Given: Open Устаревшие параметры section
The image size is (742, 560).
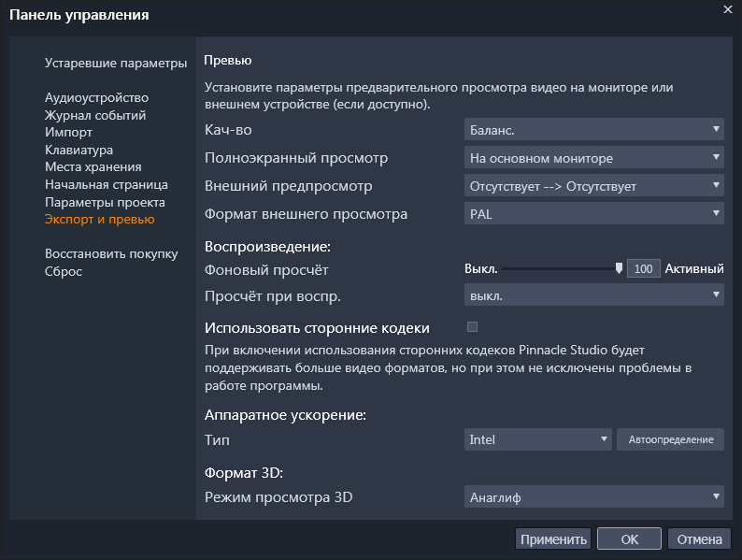Looking at the screenshot, I should pos(116,64).
